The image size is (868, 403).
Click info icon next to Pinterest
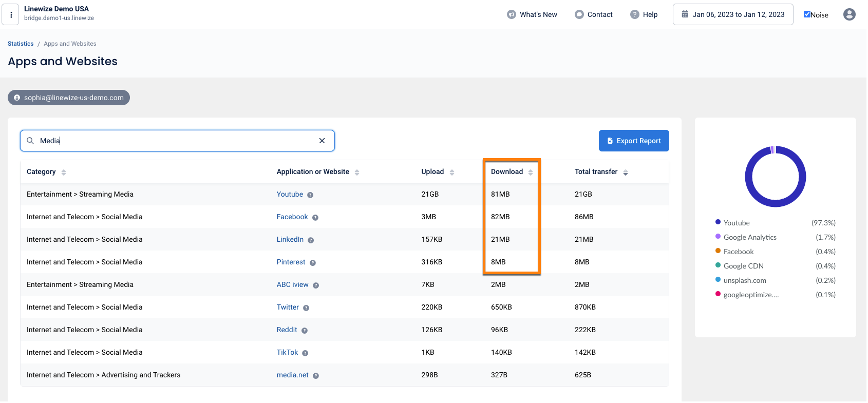(x=313, y=263)
